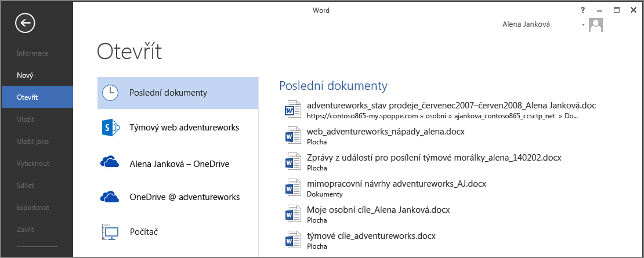The image size is (644, 258).
Task: Click Word icon of týmové cíle_adventureworks.docx
Action: pos(293,240)
